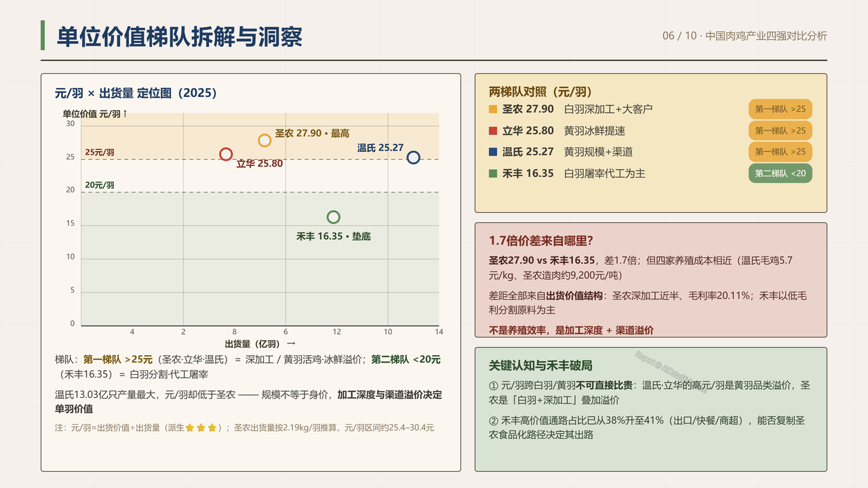
Task: Click legend description 白羽屠宰代工为主
Action: [x=605, y=174]
